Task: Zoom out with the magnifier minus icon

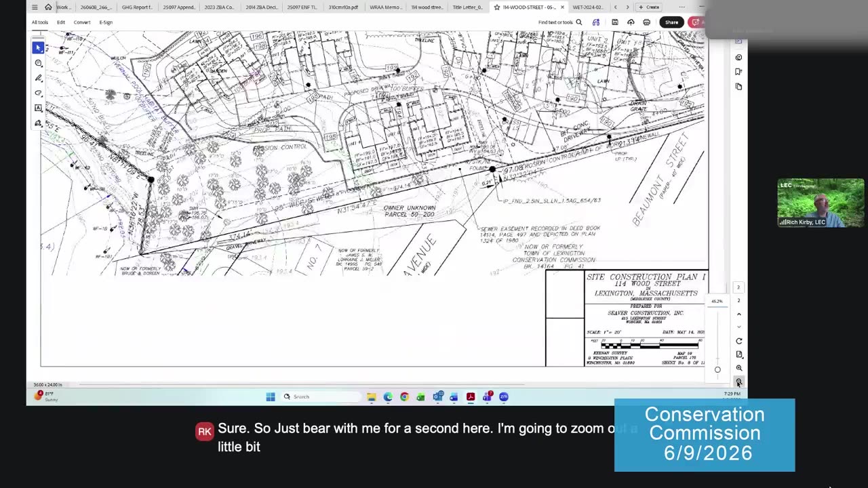Action: tap(738, 382)
